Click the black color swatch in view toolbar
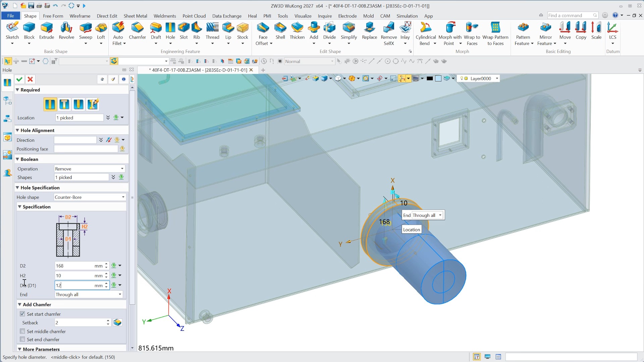This screenshot has height=362, width=644. coord(430,78)
